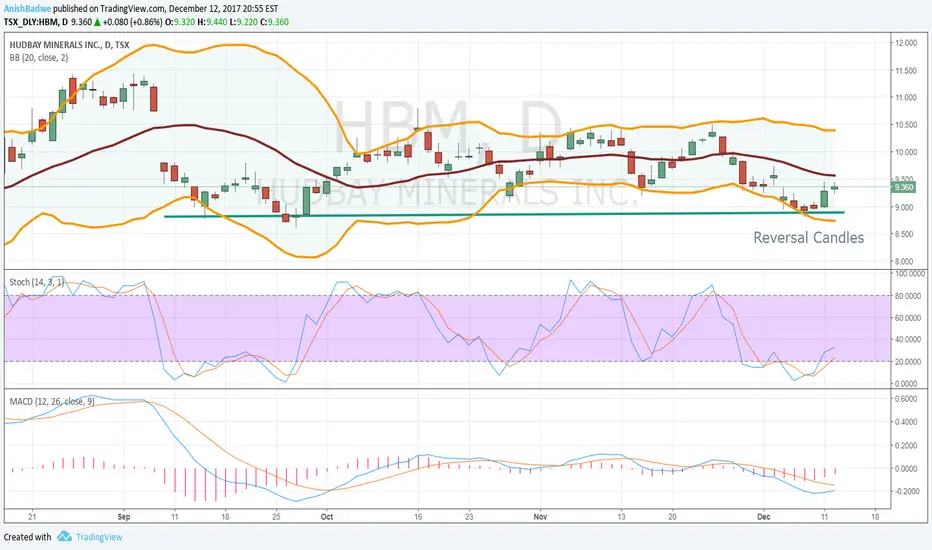Click the green up-arrow price change indicator
Image resolution: width=932 pixels, height=550 pixels.
tap(97, 22)
